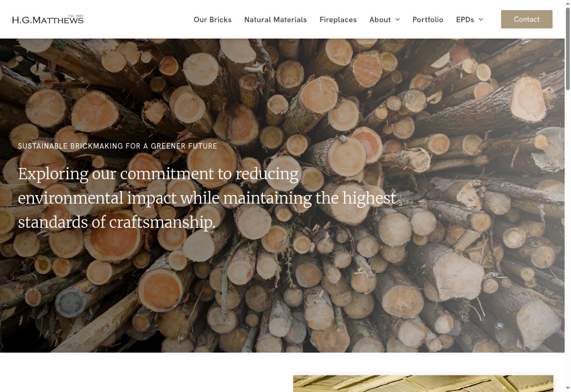The height and width of the screenshot is (392, 571).
Task: Click the H.G. Matthews logo
Action: (x=48, y=19)
